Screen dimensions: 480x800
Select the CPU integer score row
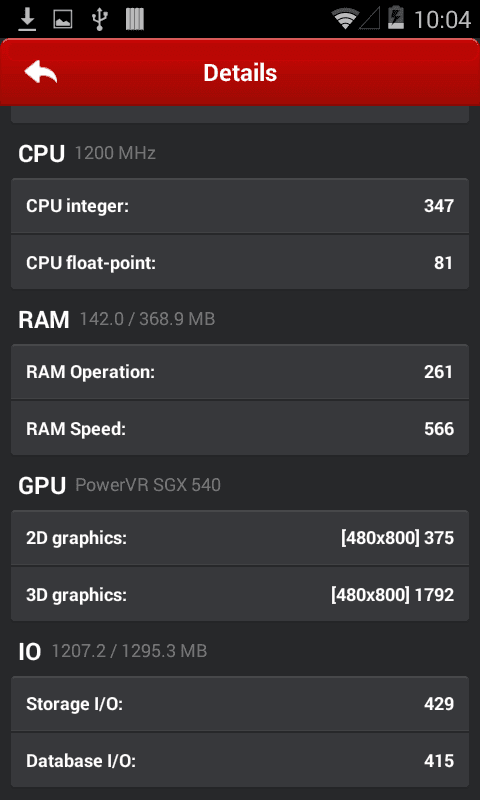pos(240,206)
